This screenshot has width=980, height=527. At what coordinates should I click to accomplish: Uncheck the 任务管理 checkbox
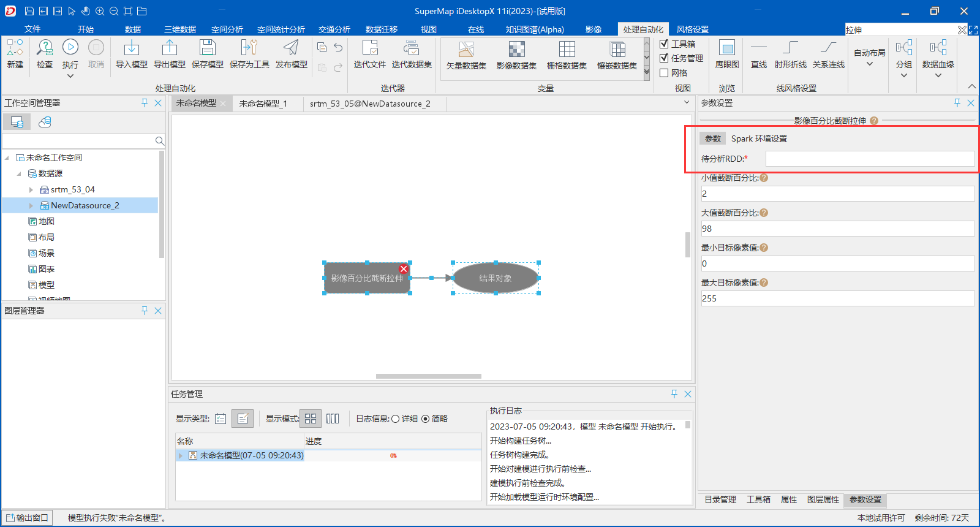coord(664,58)
